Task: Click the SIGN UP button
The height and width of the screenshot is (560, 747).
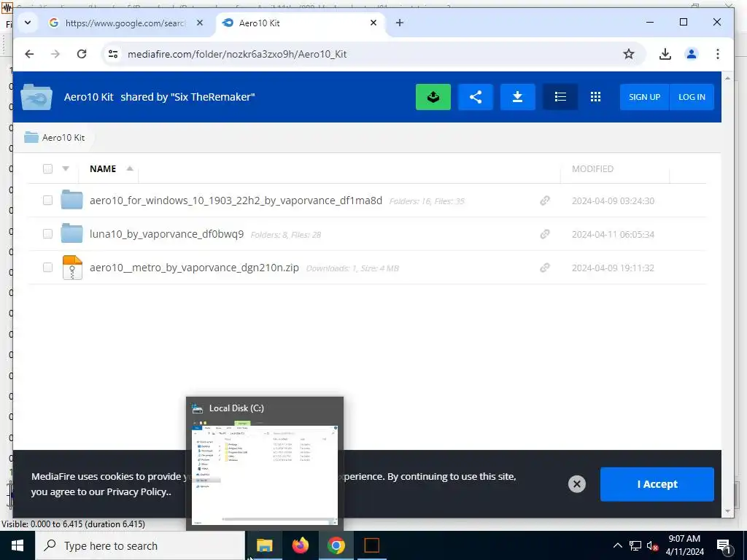Action: tap(644, 97)
